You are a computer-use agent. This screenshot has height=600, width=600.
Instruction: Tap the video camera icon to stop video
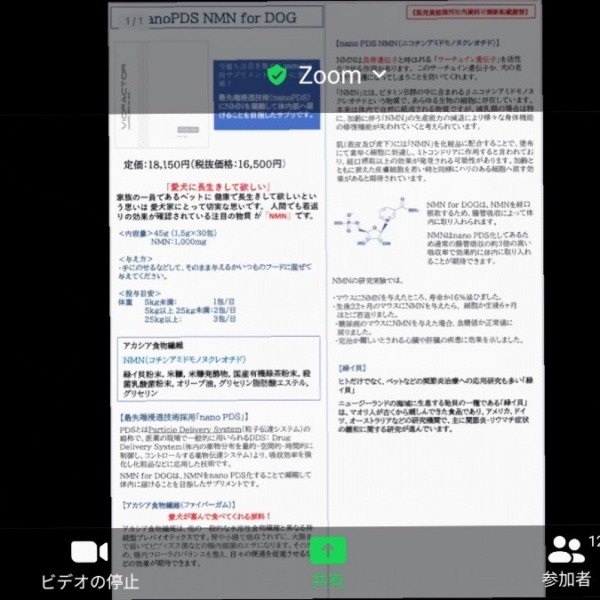[89, 551]
